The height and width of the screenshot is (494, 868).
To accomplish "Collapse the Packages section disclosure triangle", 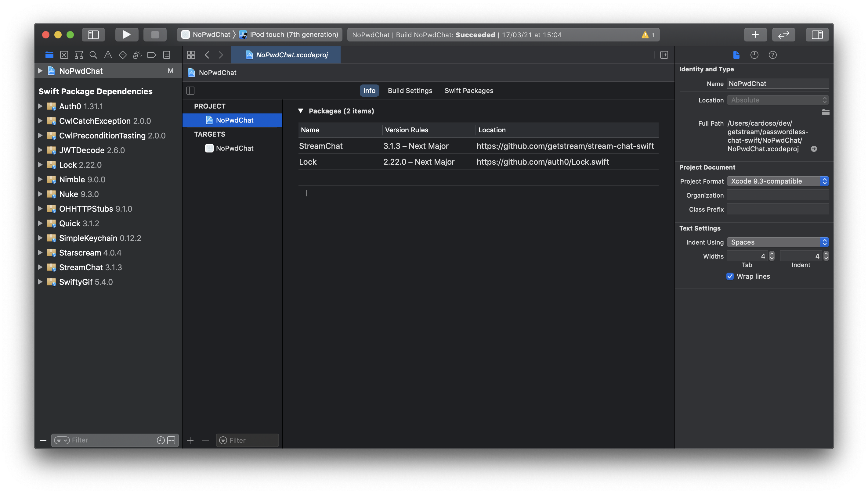I will tap(301, 111).
